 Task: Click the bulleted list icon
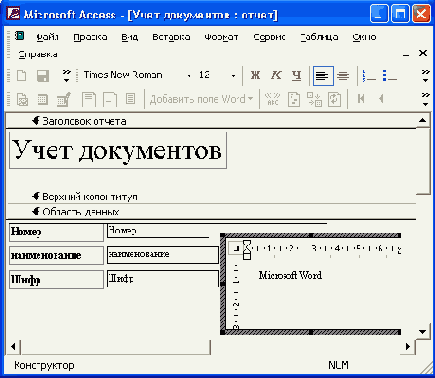coord(390,76)
